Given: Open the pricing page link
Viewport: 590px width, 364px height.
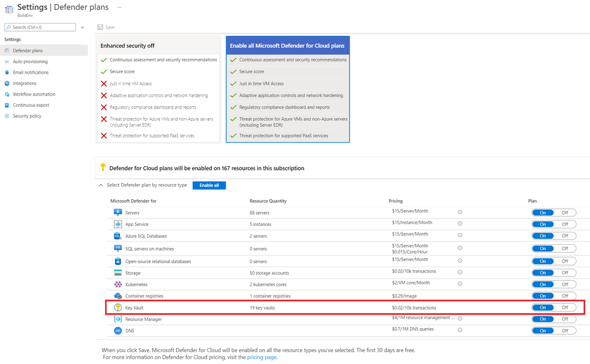Looking at the screenshot, I should pyautogui.click(x=262, y=358).
